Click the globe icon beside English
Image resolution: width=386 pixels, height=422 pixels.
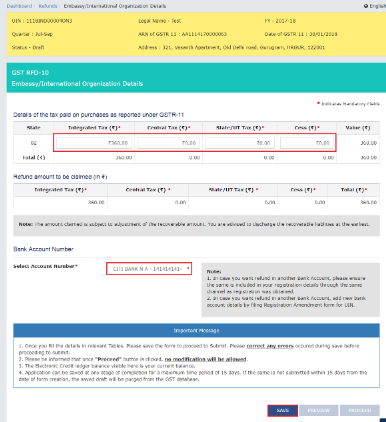366,6
